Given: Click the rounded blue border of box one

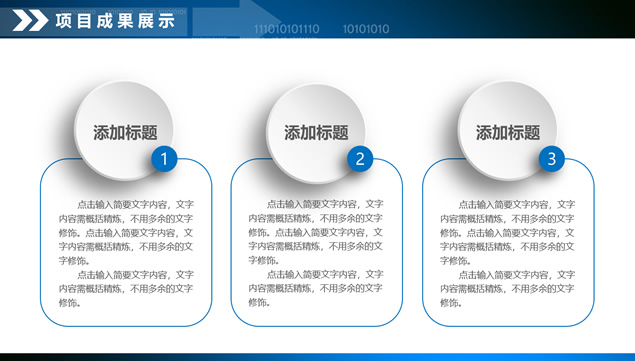Looking at the screenshot, I should pos(40,243).
